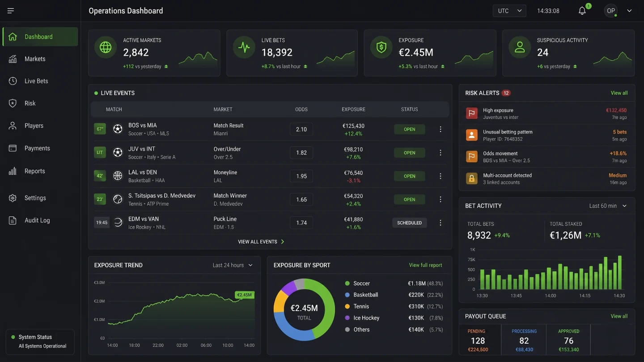Click the Soccer green legend dot

347,283
